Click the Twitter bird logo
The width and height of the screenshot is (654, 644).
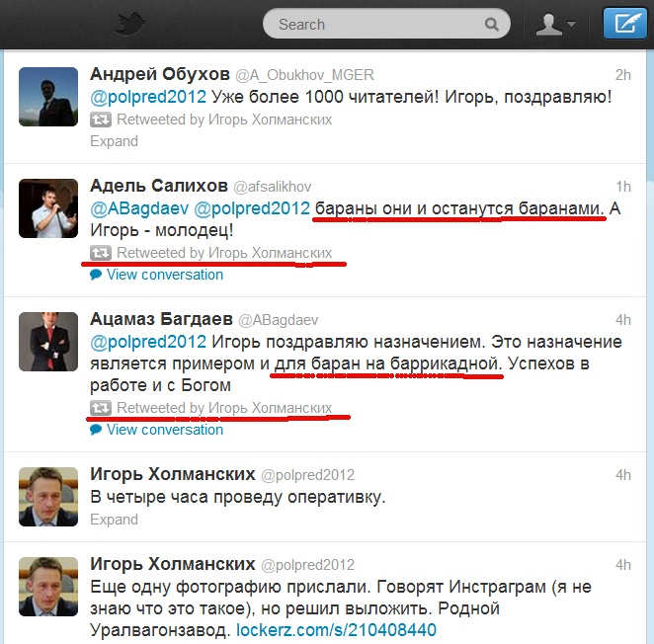coord(129,24)
